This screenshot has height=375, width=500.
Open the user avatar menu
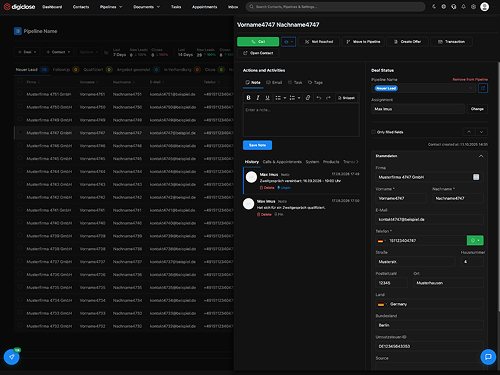tap(485, 7)
